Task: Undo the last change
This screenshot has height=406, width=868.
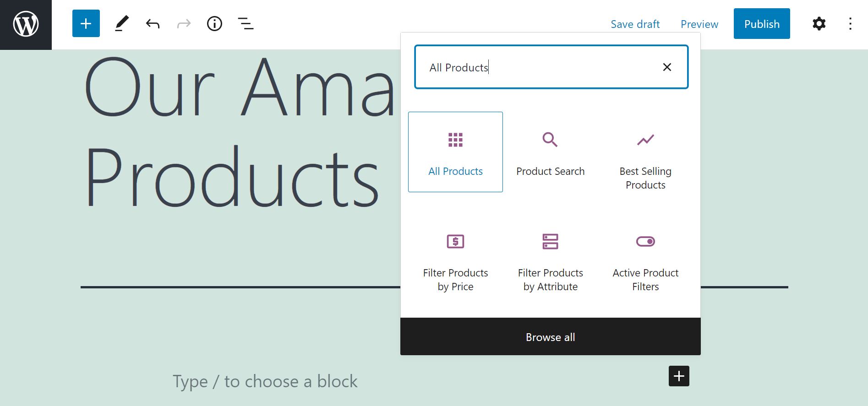Action: [x=153, y=23]
